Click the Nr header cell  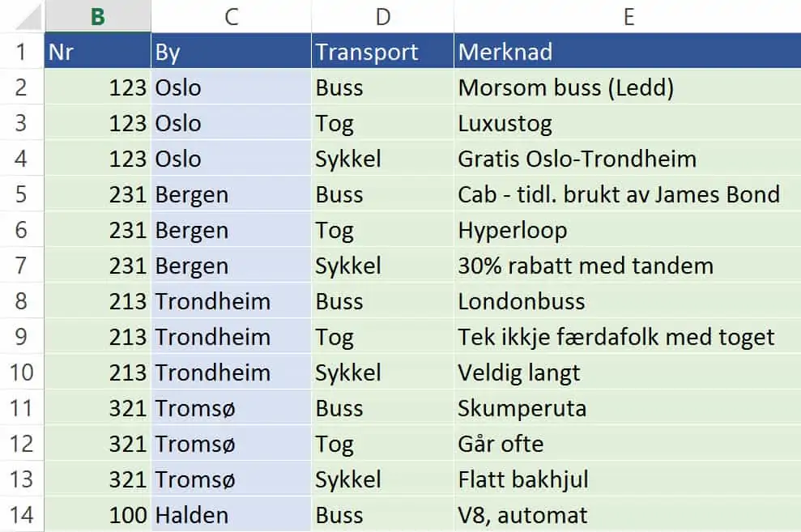(x=97, y=51)
